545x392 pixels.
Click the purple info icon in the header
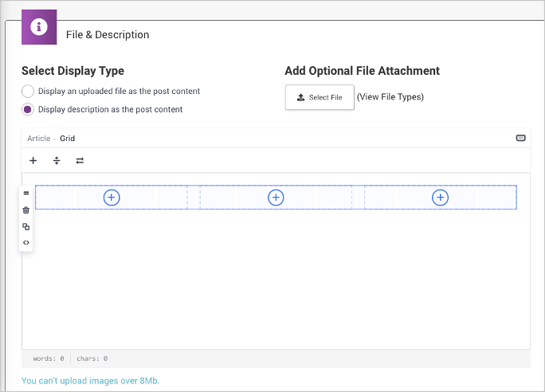click(39, 26)
